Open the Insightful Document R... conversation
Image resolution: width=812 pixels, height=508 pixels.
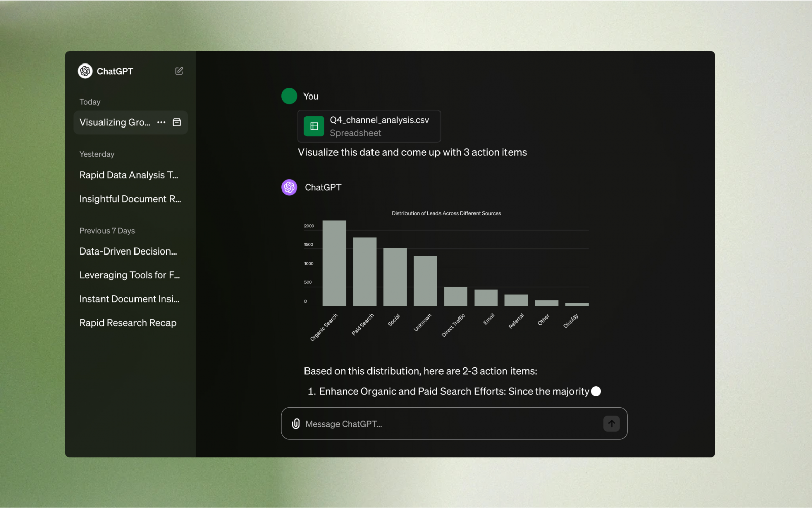pos(130,199)
